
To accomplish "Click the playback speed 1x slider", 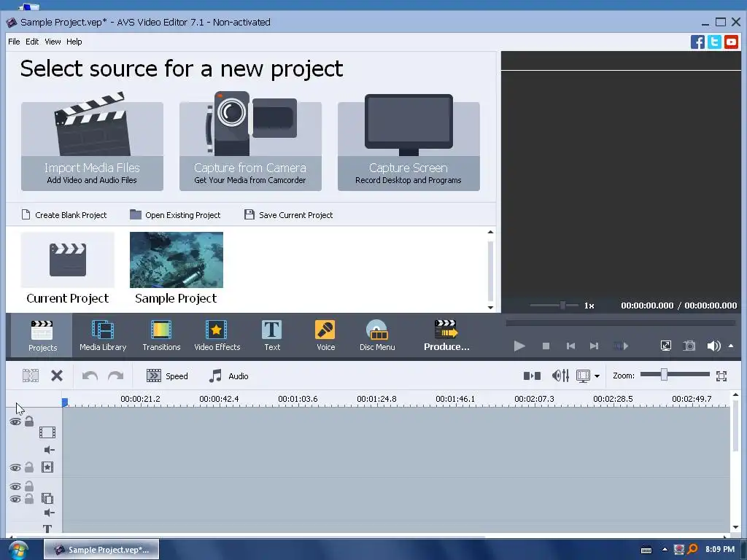I will pos(562,306).
